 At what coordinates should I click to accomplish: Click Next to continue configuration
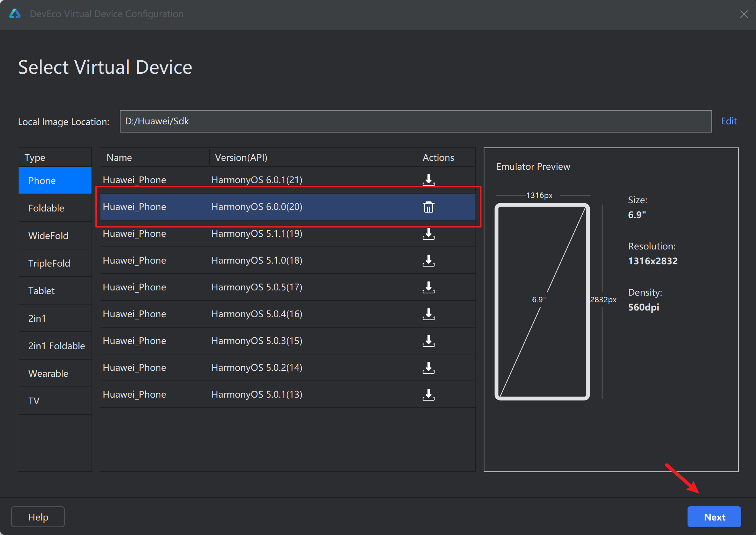click(x=714, y=517)
